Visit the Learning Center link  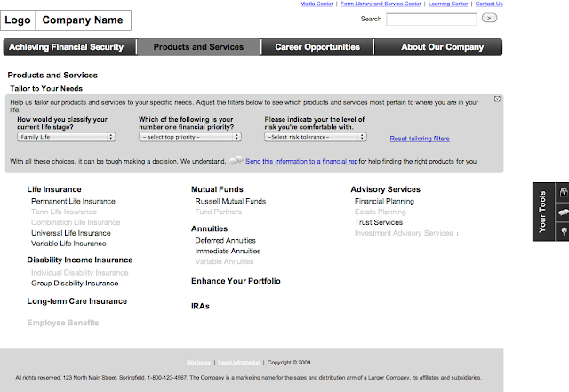[x=448, y=4]
